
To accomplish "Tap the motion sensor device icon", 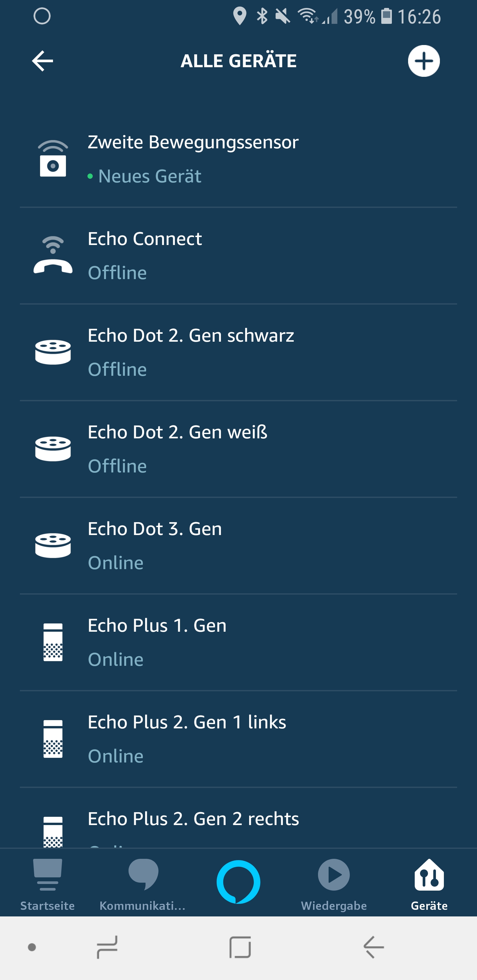I will point(53,159).
